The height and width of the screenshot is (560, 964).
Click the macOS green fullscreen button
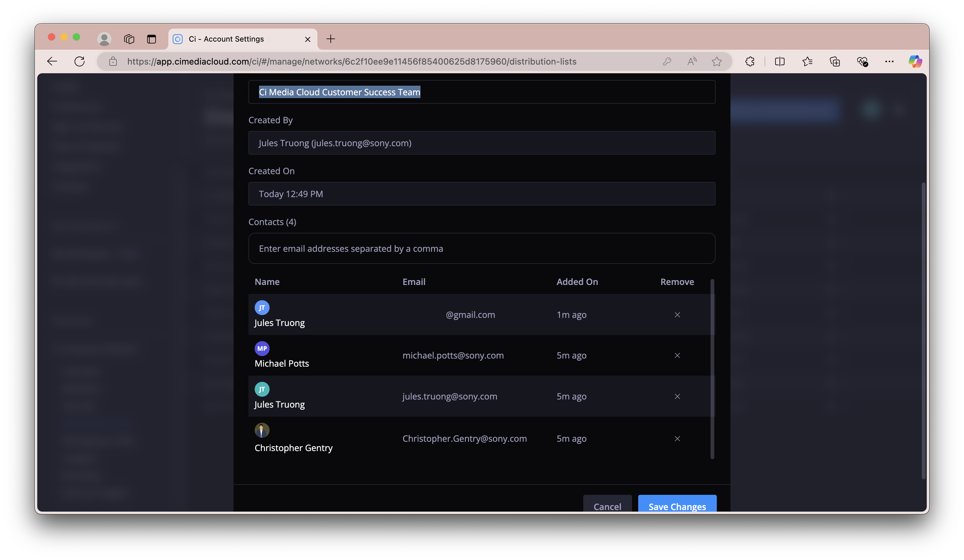point(76,37)
